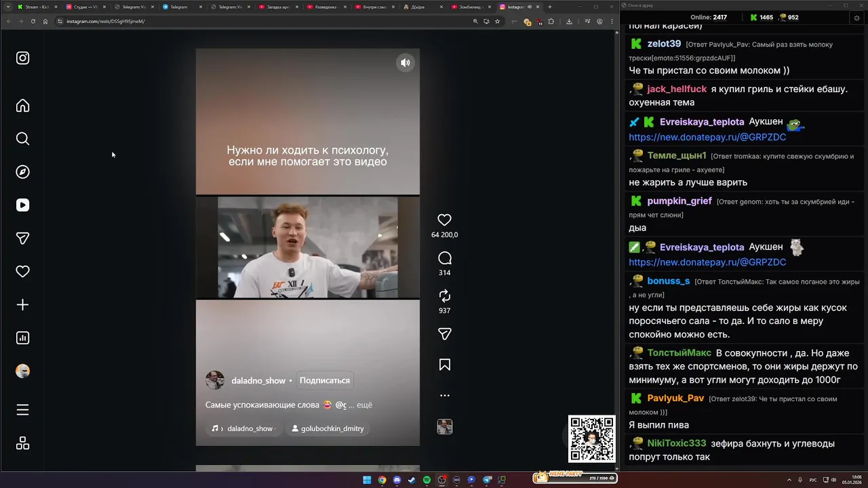Repost the reel with arrows icon
Screen dimensions: 868x488
click(444, 296)
